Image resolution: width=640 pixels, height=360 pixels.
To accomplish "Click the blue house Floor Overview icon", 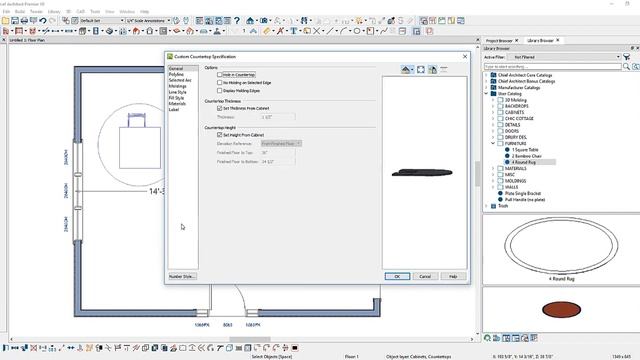I will coord(250,20).
